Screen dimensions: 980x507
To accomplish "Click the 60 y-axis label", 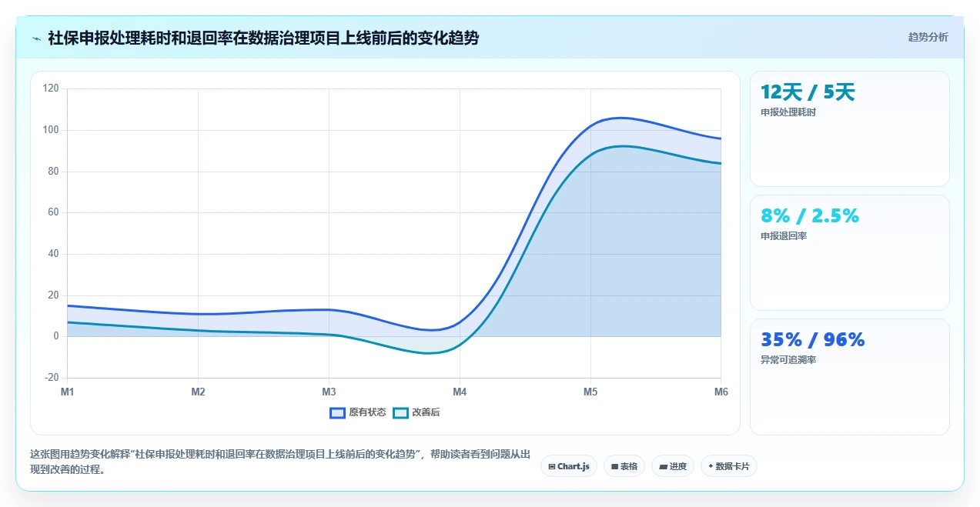I will tap(53, 212).
